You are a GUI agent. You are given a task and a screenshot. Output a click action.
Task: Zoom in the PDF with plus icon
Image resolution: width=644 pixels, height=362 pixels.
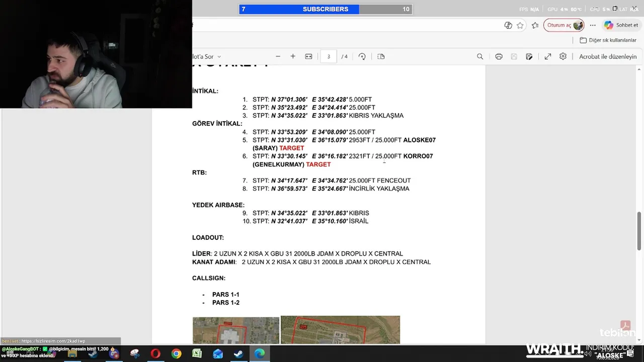click(x=293, y=56)
